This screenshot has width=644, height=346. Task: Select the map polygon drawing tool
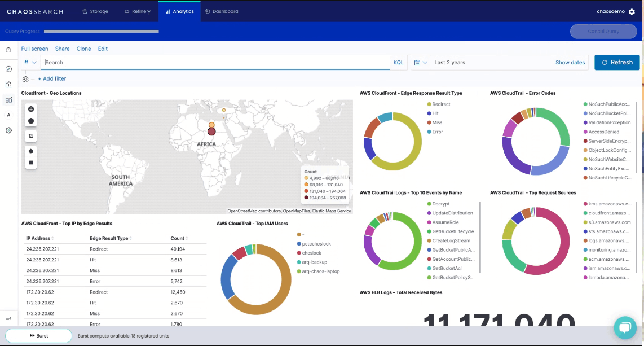point(31,151)
